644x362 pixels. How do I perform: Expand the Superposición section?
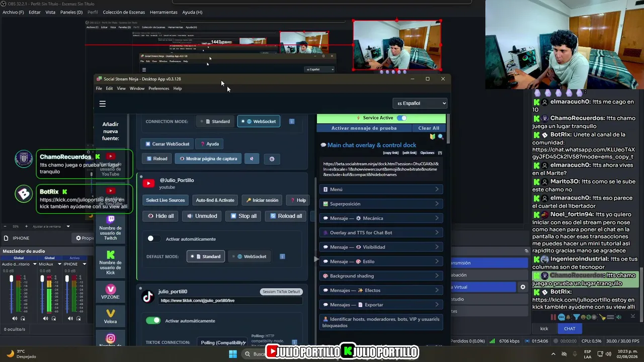(x=381, y=204)
